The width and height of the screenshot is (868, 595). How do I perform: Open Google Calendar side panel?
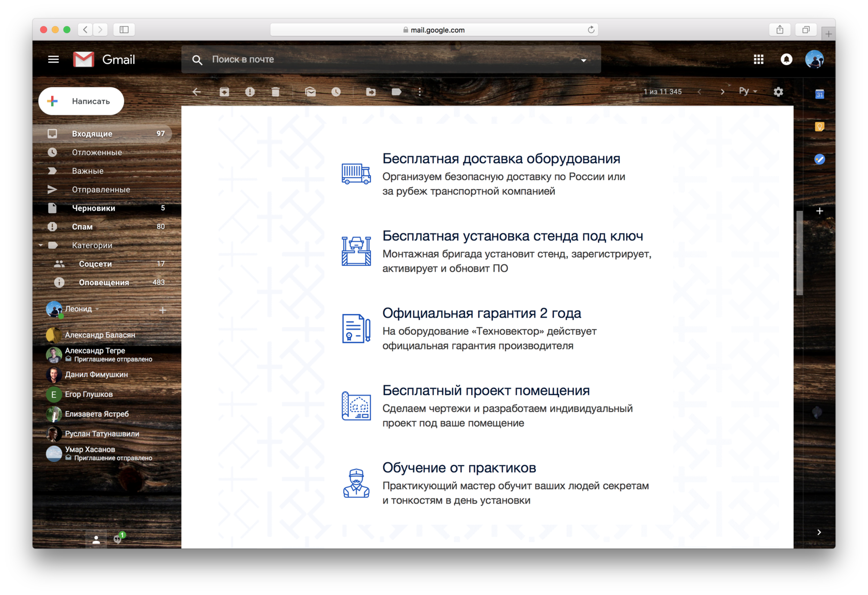(819, 94)
